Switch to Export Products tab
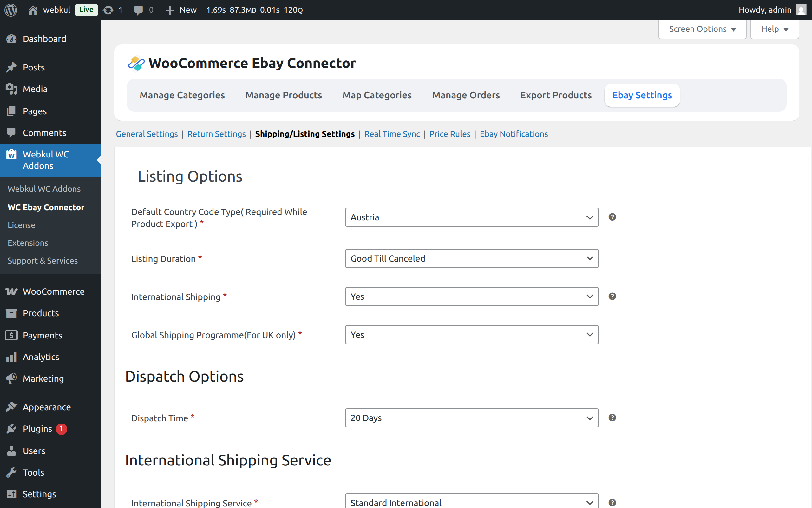This screenshot has width=812, height=508. (556, 95)
